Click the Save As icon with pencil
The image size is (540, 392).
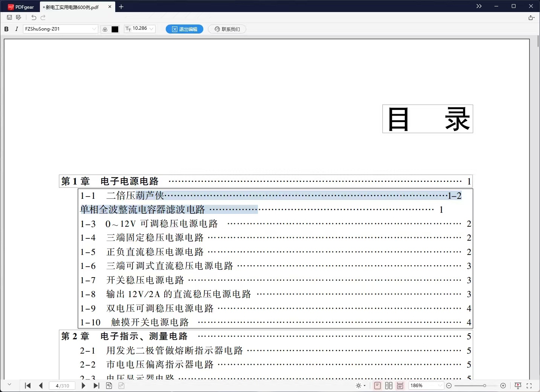click(18, 17)
